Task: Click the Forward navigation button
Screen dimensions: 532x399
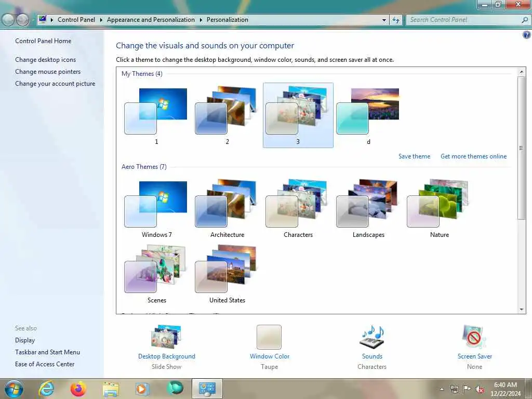Action: [x=23, y=20]
